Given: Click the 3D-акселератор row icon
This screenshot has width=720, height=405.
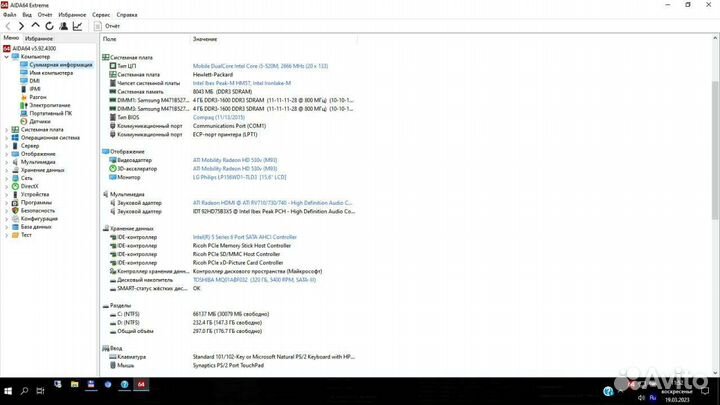Looking at the screenshot, I should [x=112, y=169].
